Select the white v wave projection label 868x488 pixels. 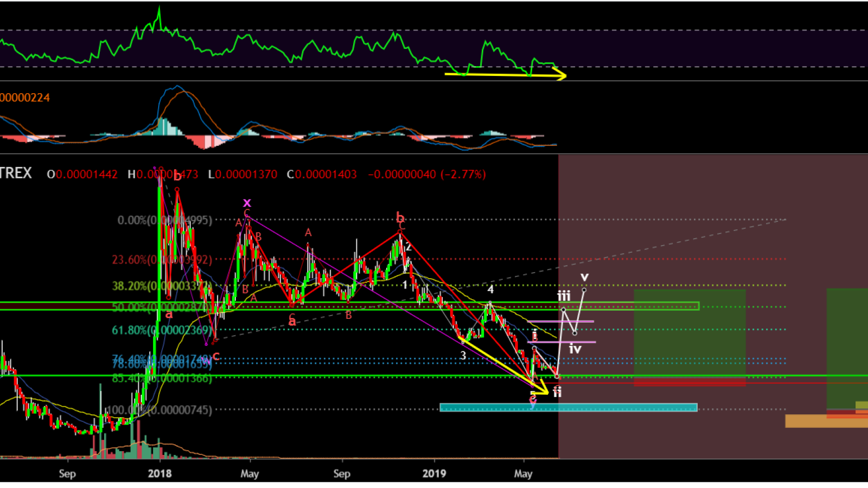coord(584,277)
